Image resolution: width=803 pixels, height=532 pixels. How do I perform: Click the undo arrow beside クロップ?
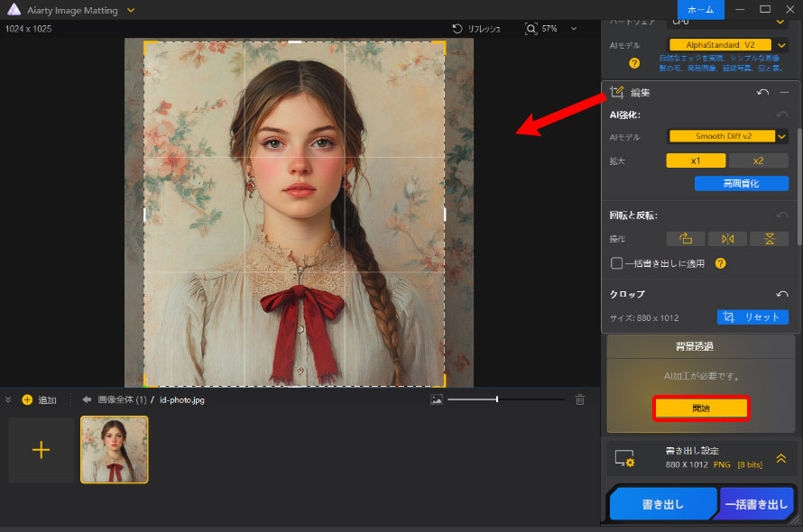click(782, 295)
